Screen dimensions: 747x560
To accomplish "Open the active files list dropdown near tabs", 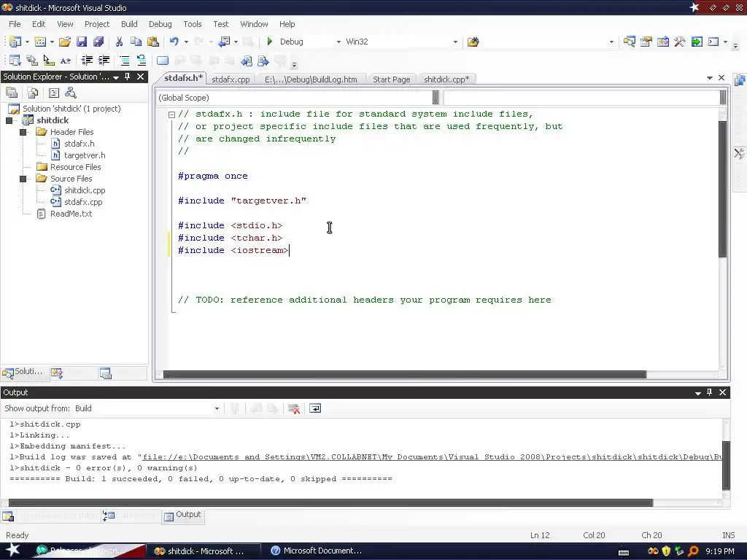I will coord(709,77).
